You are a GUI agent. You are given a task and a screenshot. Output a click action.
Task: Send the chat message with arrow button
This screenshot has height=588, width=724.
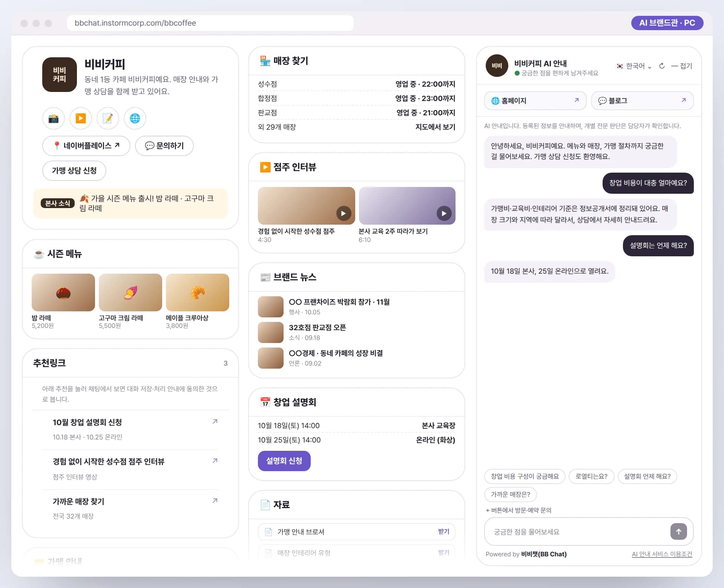click(x=678, y=531)
